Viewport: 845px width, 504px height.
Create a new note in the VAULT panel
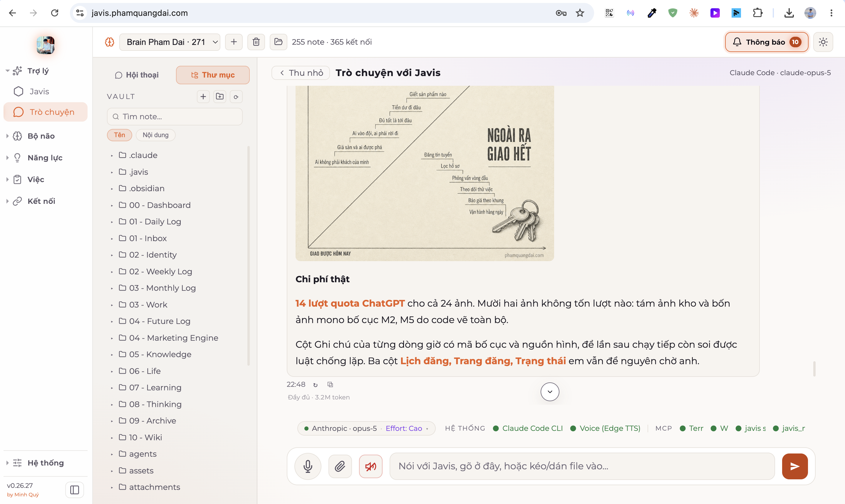203,96
